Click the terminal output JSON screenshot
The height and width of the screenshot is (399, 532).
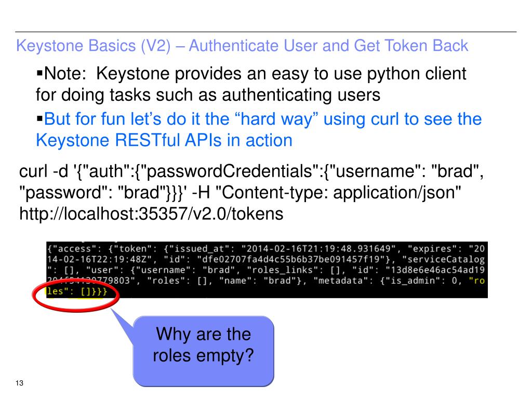point(267,270)
